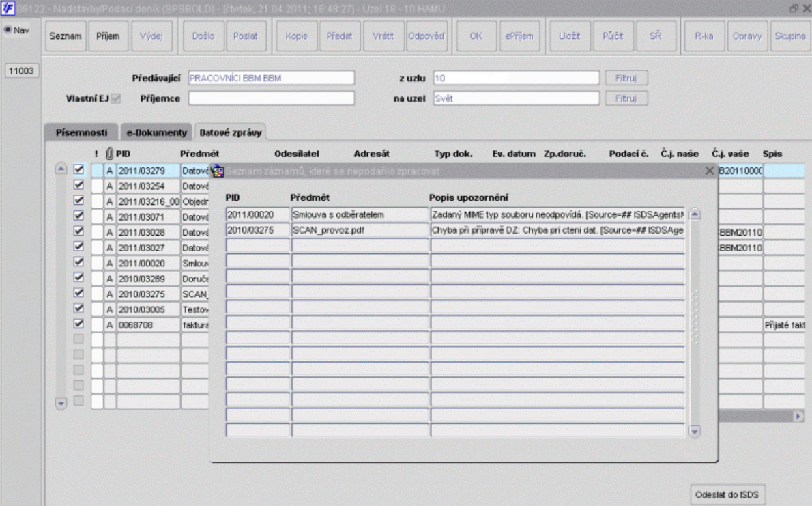Toggle the Vlastní EJ checkbox

(116, 98)
